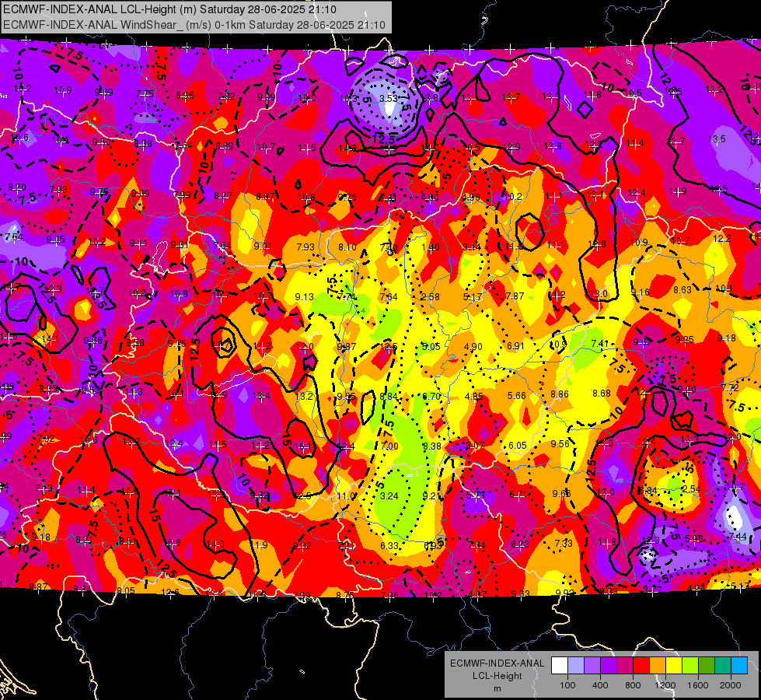Click the legend title ECMWF-INDEX-ANAL
Image resolution: width=761 pixels, height=700 pixels.
coord(497,663)
